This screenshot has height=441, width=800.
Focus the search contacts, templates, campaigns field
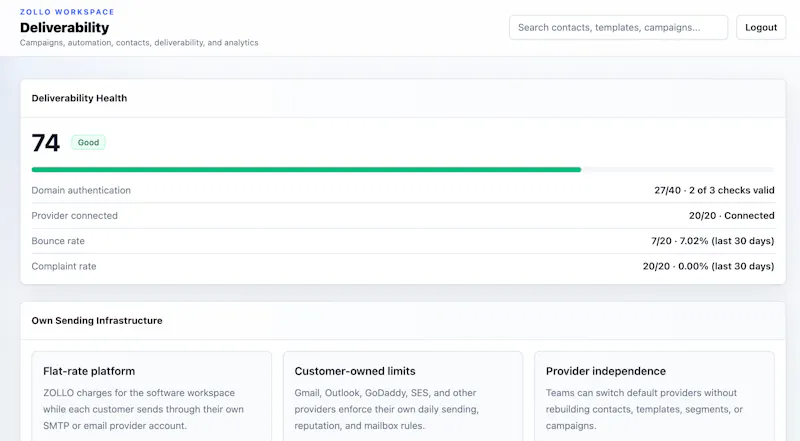pyautogui.click(x=618, y=28)
